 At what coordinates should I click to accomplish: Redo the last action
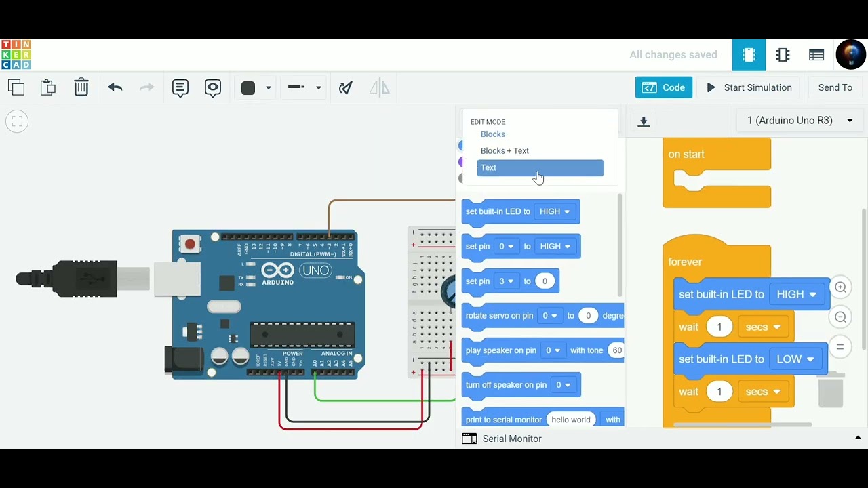tap(146, 87)
